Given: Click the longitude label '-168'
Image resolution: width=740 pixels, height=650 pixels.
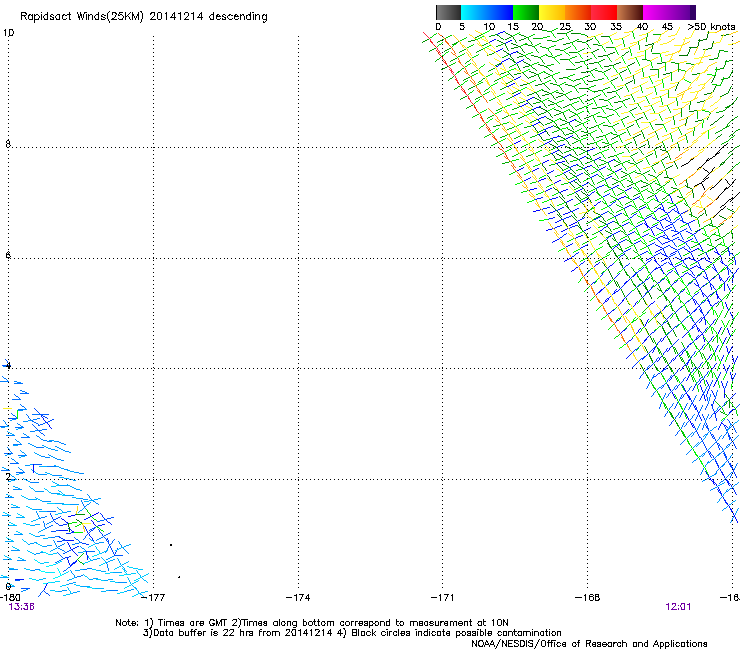Looking at the screenshot, I should click(588, 597).
